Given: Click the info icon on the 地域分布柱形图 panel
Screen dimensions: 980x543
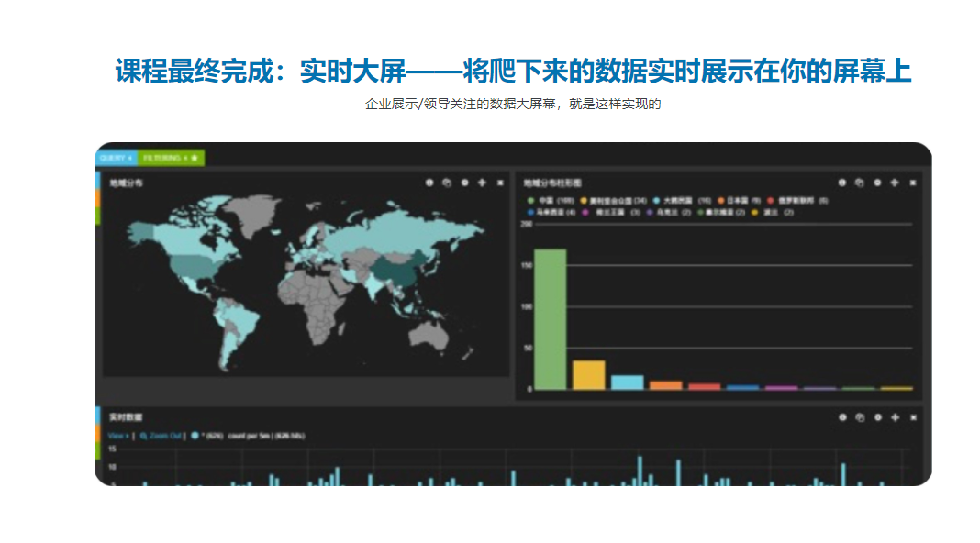Looking at the screenshot, I should tap(841, 183).
